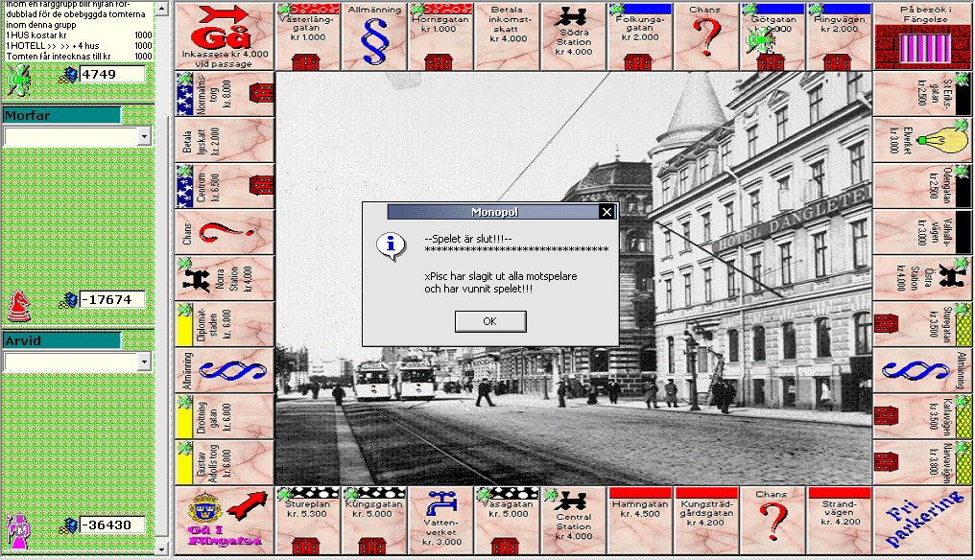Select the Fri parkering corner square
975x560 pixels.
[923, 521]
